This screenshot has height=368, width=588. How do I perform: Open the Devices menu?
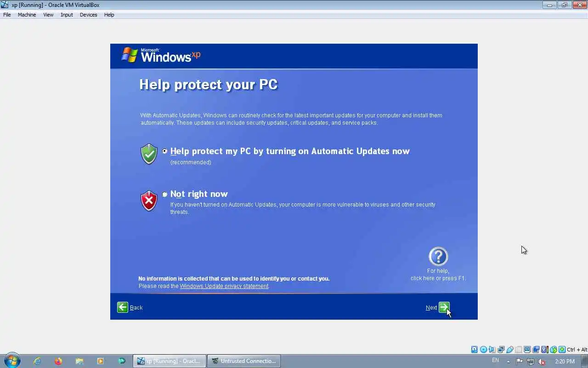pyautogui.click(x=88, y=15)
